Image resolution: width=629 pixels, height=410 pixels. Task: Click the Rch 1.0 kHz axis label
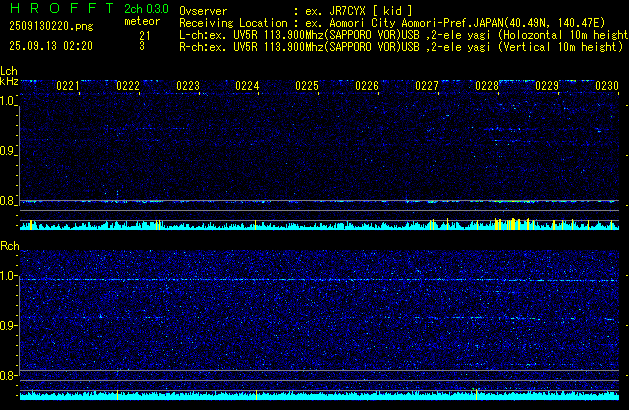pyautogui.click(x=7, y=276)
